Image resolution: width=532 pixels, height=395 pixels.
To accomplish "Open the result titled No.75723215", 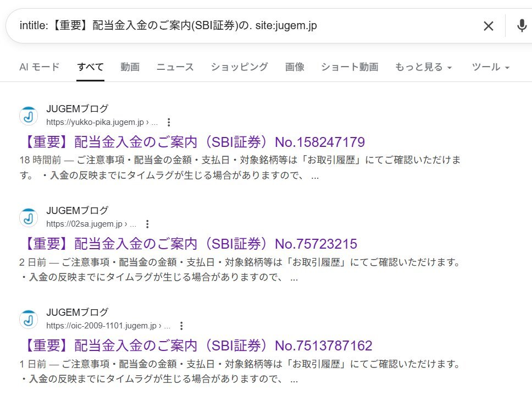I will click(187, 244).
